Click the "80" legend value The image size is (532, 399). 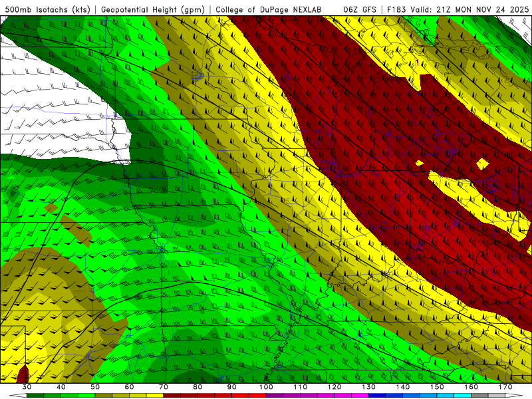(198, 387)
